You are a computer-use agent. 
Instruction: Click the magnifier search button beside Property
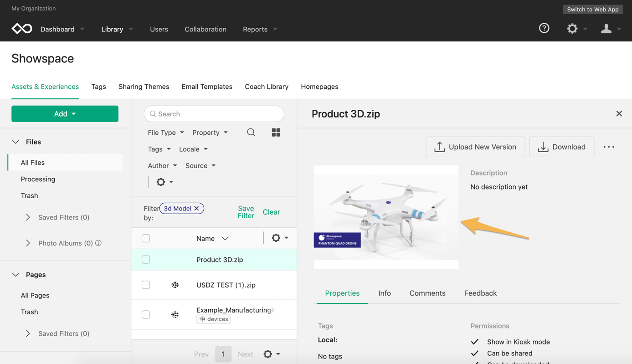[251, 133]
